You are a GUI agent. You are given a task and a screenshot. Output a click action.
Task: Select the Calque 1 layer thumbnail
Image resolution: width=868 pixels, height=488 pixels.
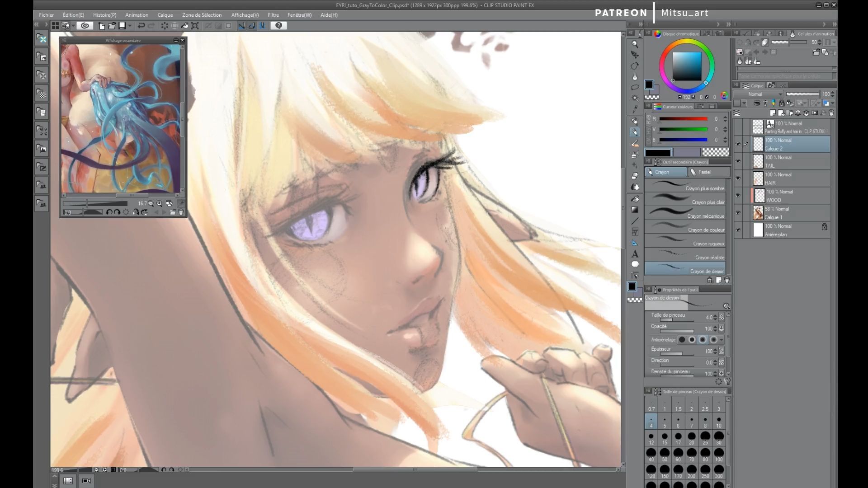click(758, 213)
